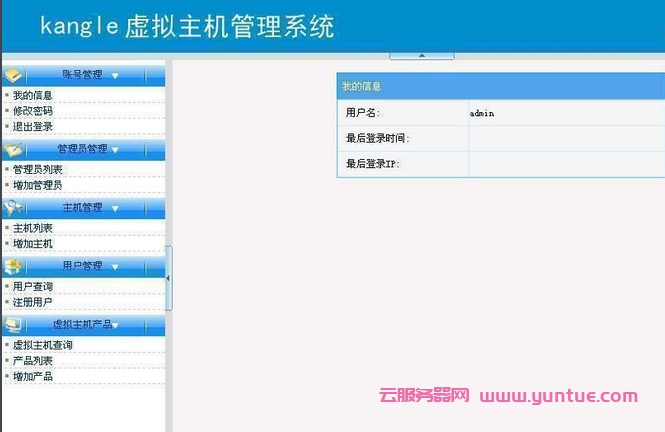The width and height of the screenshot is (665, 432).
Task: Click the 账号管理 section icon
Action: [13, 75]
